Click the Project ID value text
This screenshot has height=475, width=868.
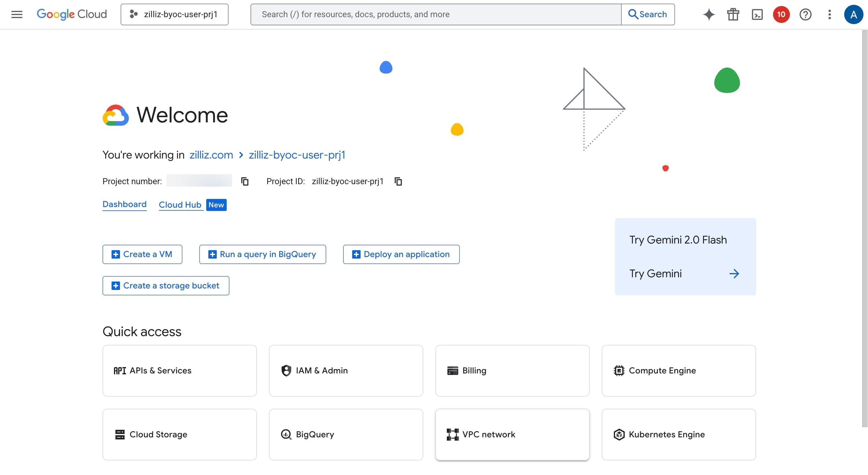pyautogui.click(x=348, y=181)
